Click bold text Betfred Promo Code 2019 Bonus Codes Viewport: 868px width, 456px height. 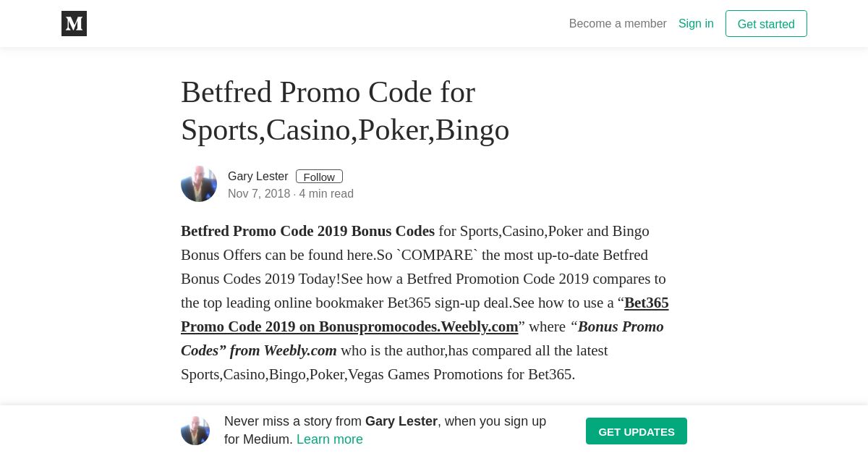pos(307,231)
